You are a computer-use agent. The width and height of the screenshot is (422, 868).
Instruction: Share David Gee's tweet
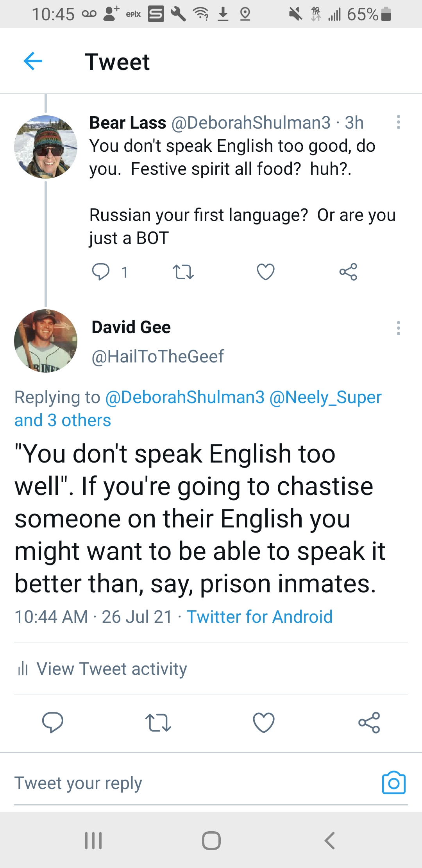tap(369, 722)
